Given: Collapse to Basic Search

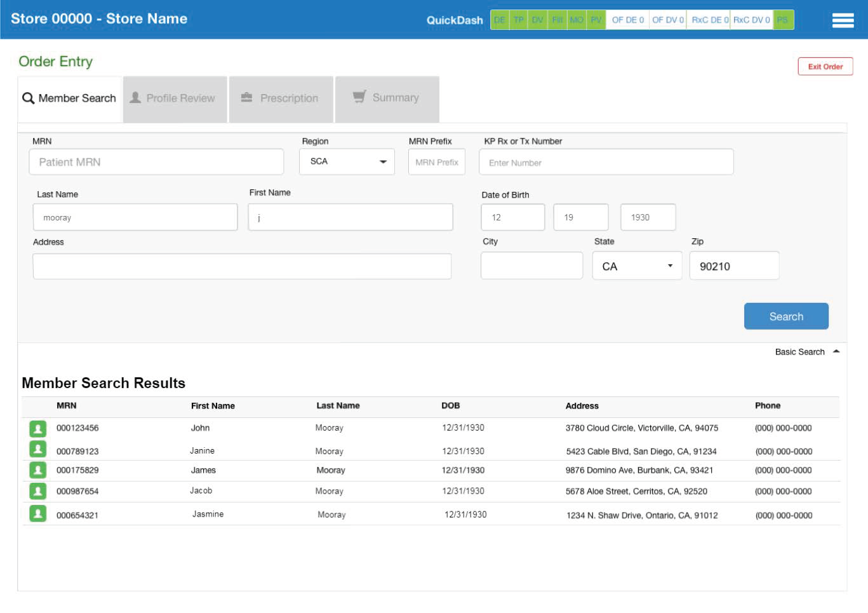Looking at the screenshot, I should click(807, 352).
